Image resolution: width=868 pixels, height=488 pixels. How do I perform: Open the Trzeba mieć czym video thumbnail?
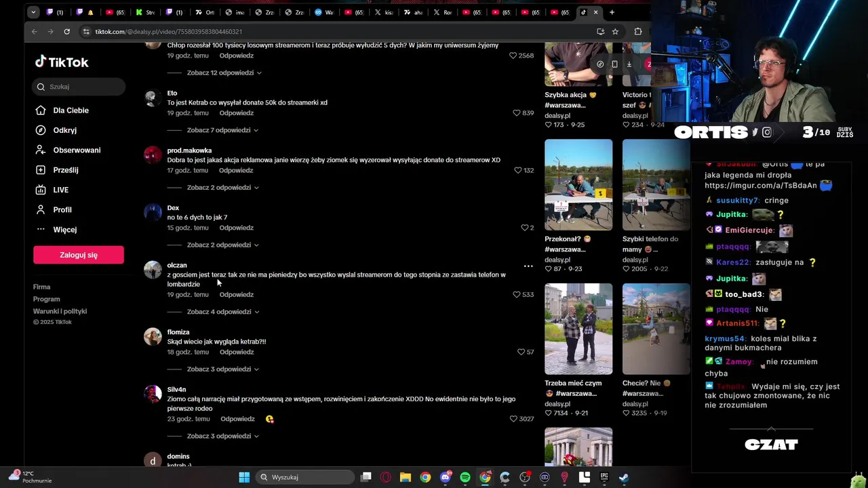(x=578, y=329)
